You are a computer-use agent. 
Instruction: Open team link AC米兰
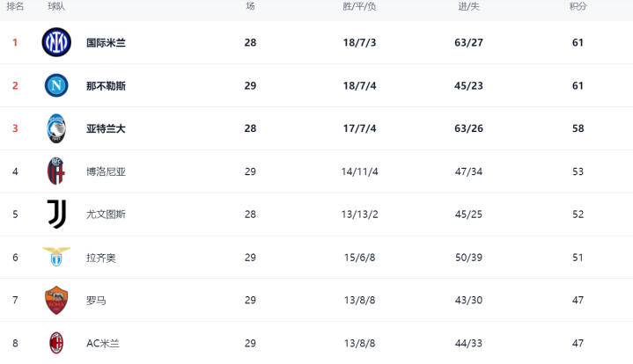tap(103, 344)
